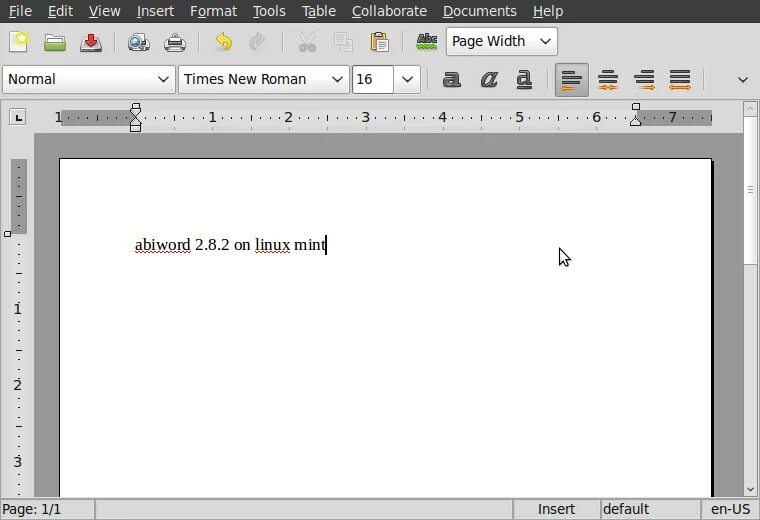760x520 pixels.
Task: Open Print Preview with the magnifier icon
Action: tap(139, 42)
